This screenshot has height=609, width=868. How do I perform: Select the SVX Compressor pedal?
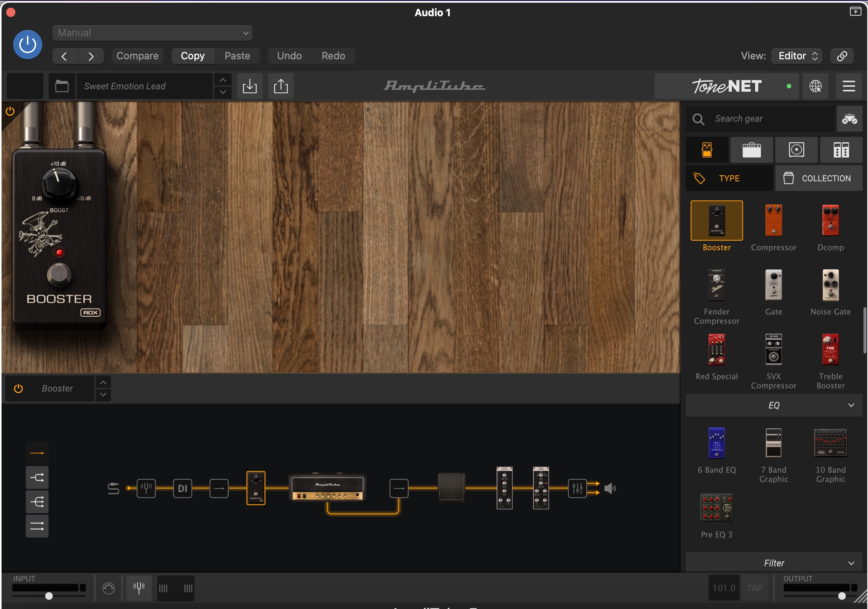pyautogui.click(x=773, y=350)
